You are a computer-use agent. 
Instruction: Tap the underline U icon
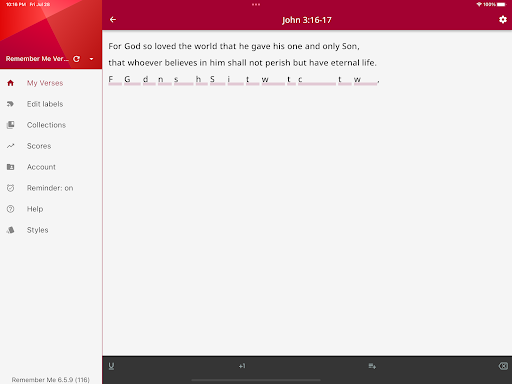(111, 366)
